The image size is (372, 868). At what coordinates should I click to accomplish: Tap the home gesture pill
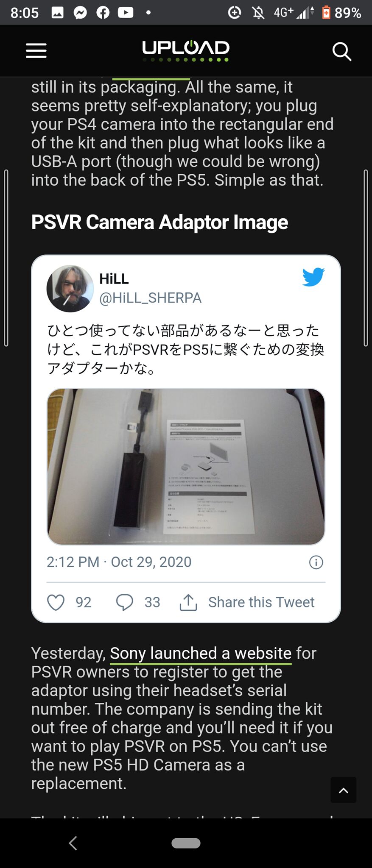pyautogui.click(x=186, y=843)
